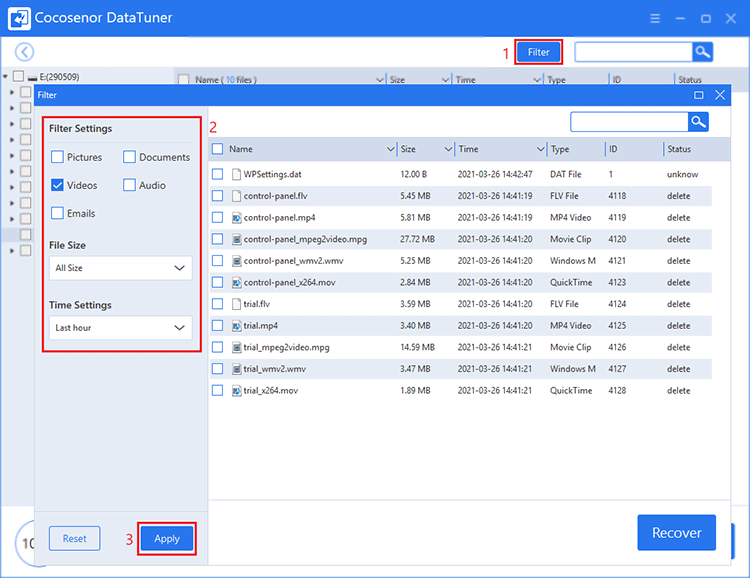This screenshot has width=750, height=578.
Task: Click the control-panel.mp4 video file icon
Action: click(x=236, y=218)
